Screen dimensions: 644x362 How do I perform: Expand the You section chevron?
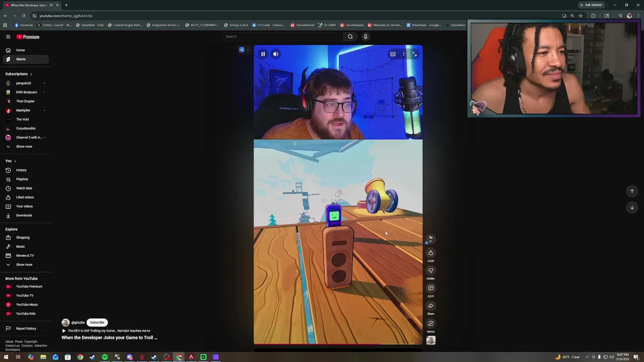tap(15, 161)
